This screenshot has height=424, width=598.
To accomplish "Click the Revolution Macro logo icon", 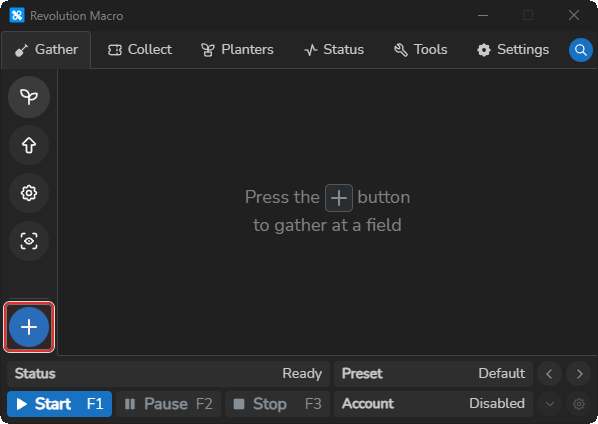I will pyautogui.click(x=17, y=16).
